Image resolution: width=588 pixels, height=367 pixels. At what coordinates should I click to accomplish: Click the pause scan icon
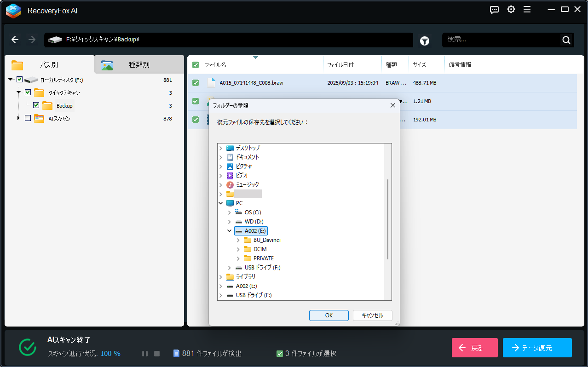tap(145, 354)
